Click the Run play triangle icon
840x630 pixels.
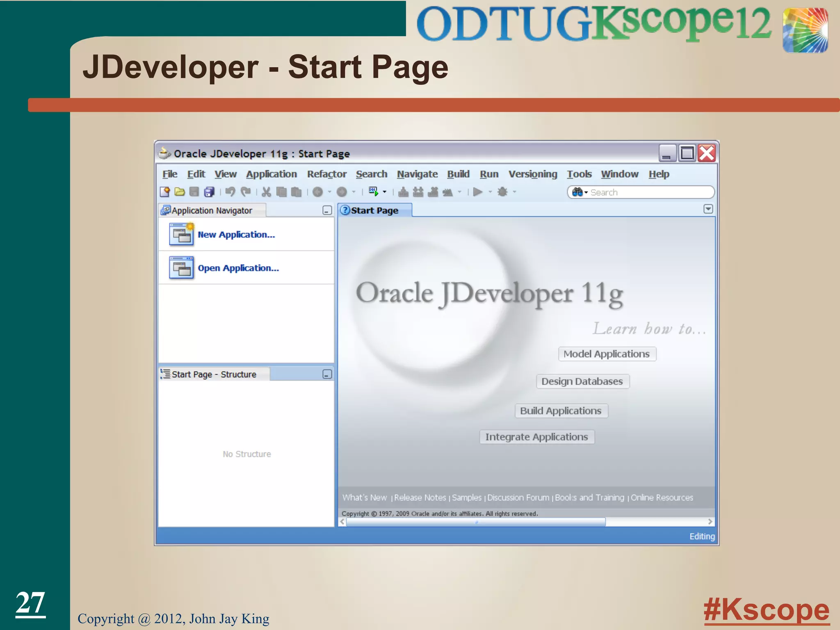(x=478, y=192)
